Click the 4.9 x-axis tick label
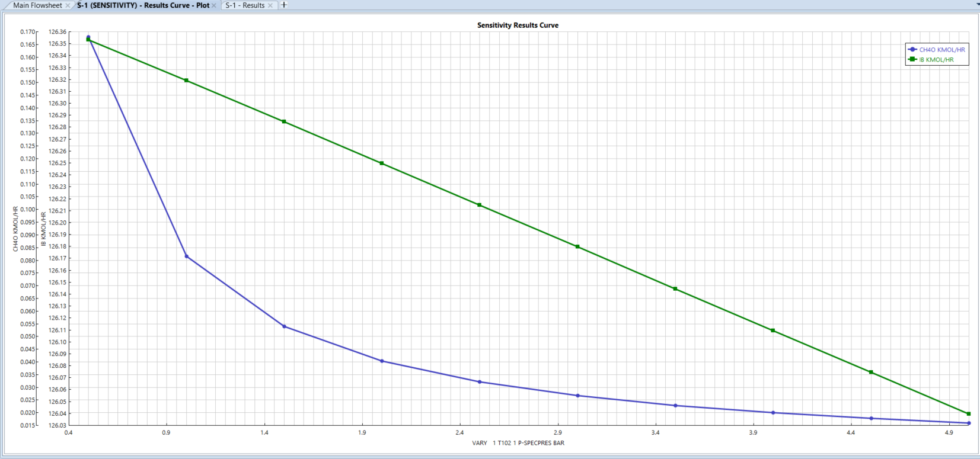This screenshot has height=459, width=980. point(949,433)
